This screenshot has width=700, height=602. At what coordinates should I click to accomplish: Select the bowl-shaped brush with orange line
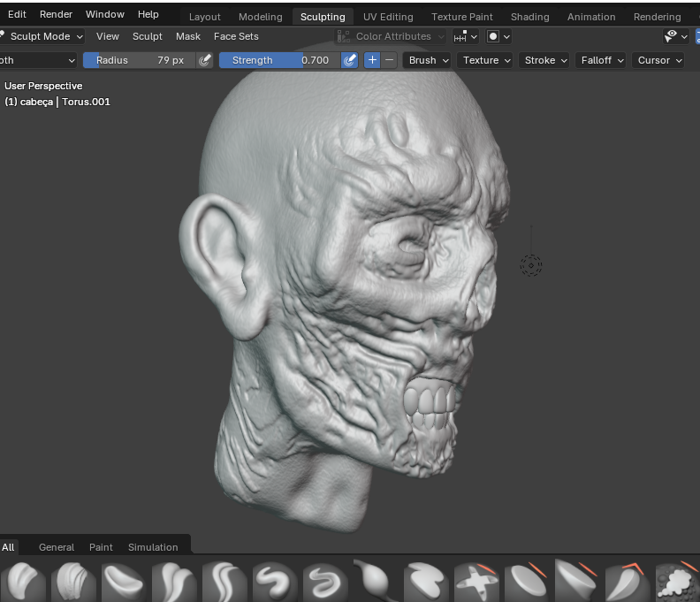pyautogui.click(x=578, y=581)
